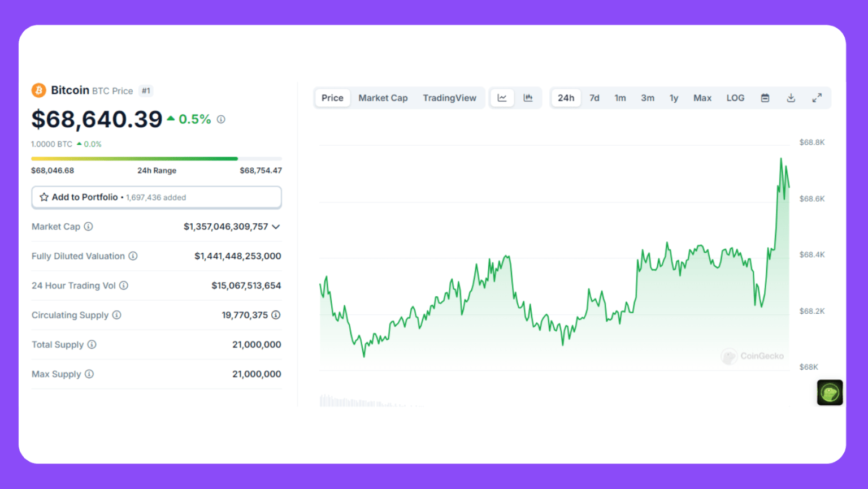Click Add to Portfolio
Image resolution: width=868 pixels, height=489 pixels.
click(85, 197)
